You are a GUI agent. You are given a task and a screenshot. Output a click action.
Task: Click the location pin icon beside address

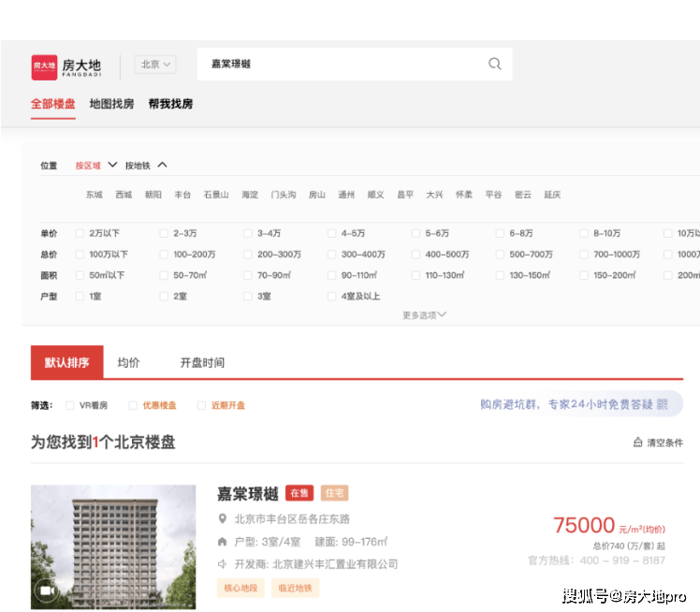[x=223, y=518]
